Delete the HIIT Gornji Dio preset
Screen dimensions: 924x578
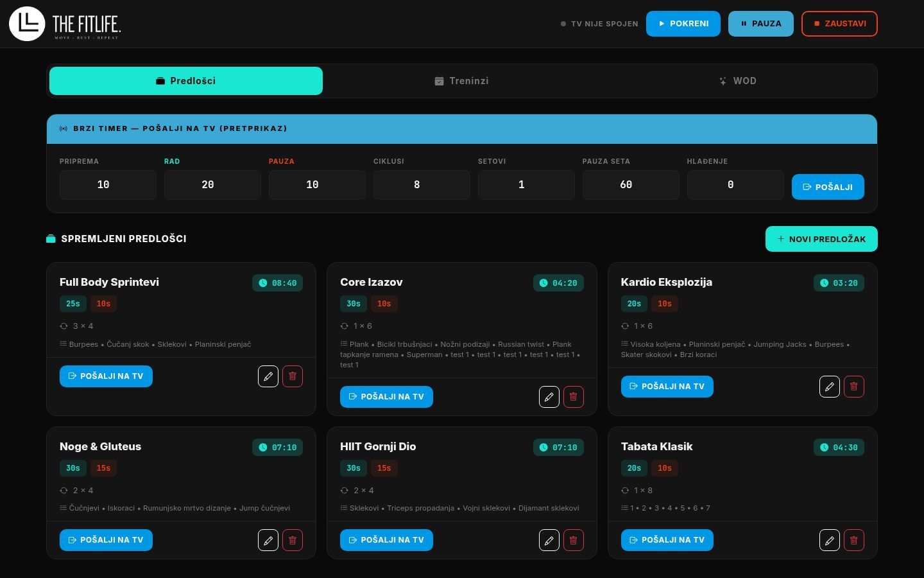point(573,540)
